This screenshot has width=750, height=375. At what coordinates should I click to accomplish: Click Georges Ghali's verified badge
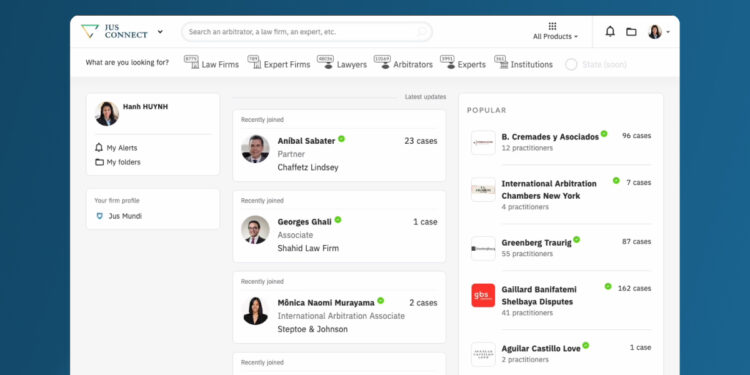338,220
